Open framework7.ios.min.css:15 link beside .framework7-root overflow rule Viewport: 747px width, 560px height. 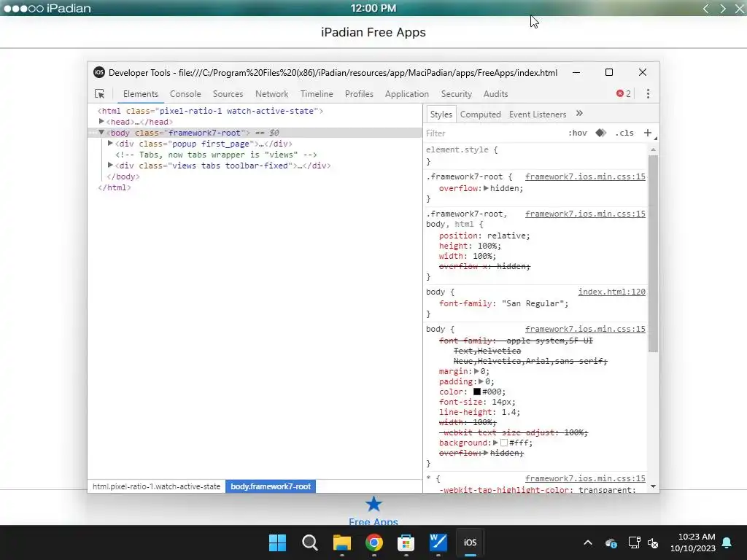point(585,176)
